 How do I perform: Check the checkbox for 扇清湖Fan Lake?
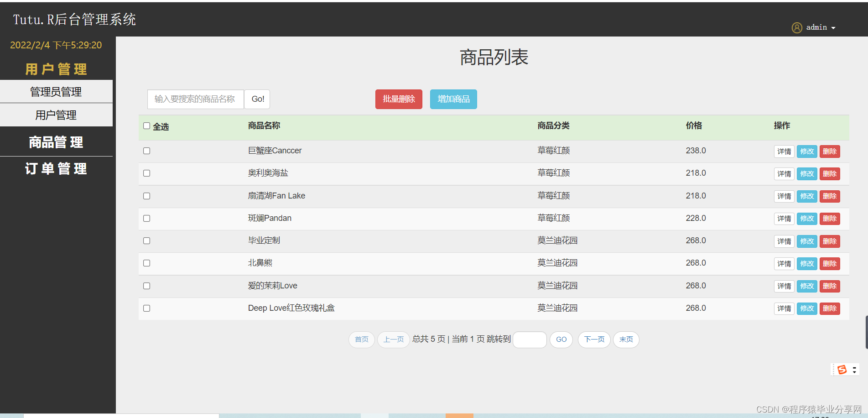pos(146,196)
